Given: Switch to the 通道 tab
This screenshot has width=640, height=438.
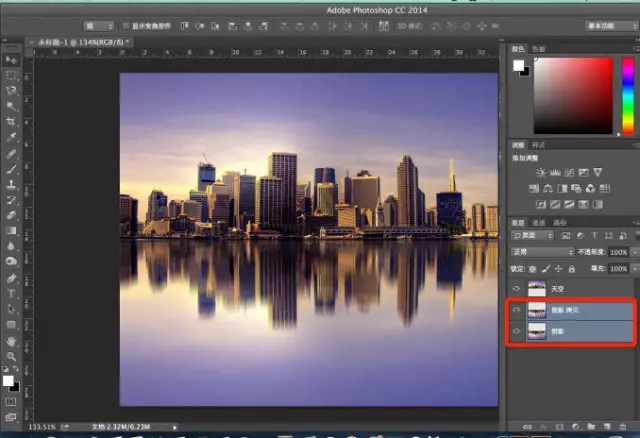Looking at the screenshot, I should pos(538,223).
